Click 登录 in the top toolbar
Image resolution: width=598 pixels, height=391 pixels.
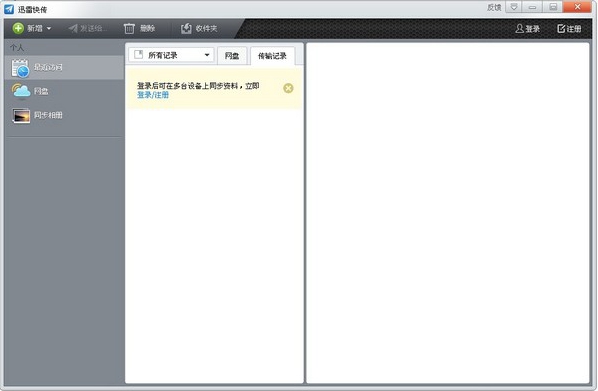coord(527,29)
